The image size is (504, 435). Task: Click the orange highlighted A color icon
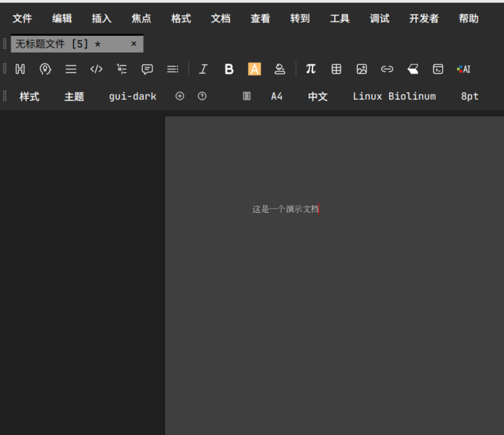tap(254, 69)
